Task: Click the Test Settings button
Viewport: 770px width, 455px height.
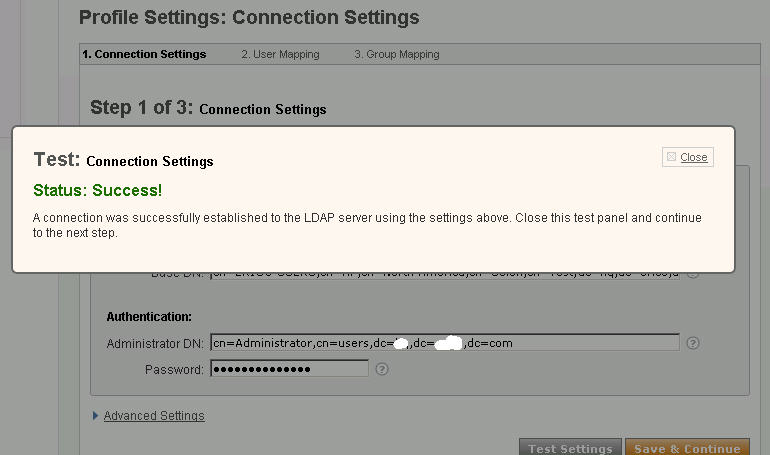Action: click(570, 447)
